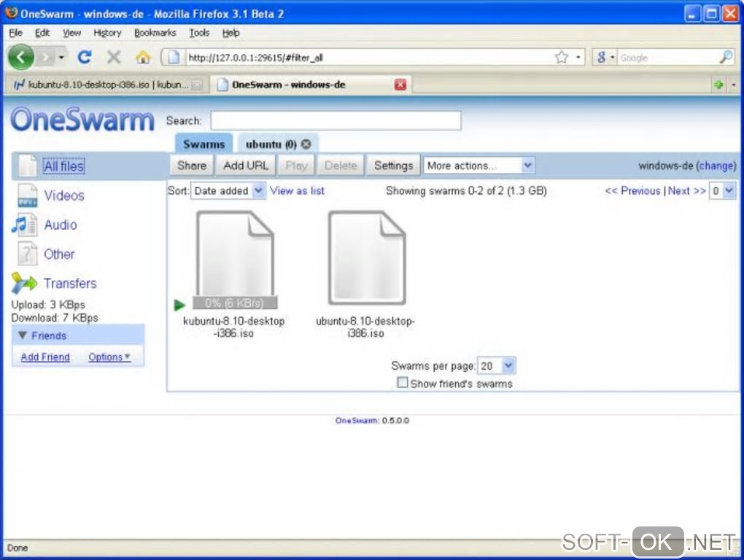Click the page icon beside the URL
Screen dimensions: 744x560
pos(174,58)
